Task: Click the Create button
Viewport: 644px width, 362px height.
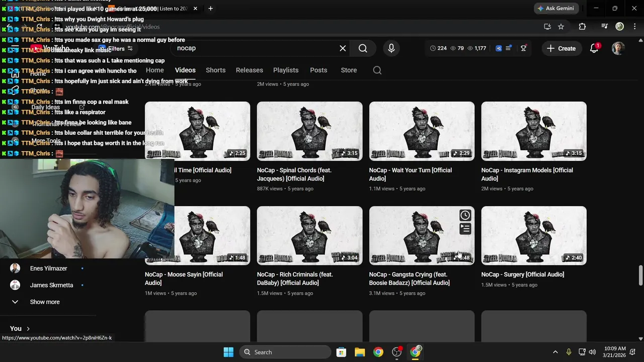Action: point(561,48)
